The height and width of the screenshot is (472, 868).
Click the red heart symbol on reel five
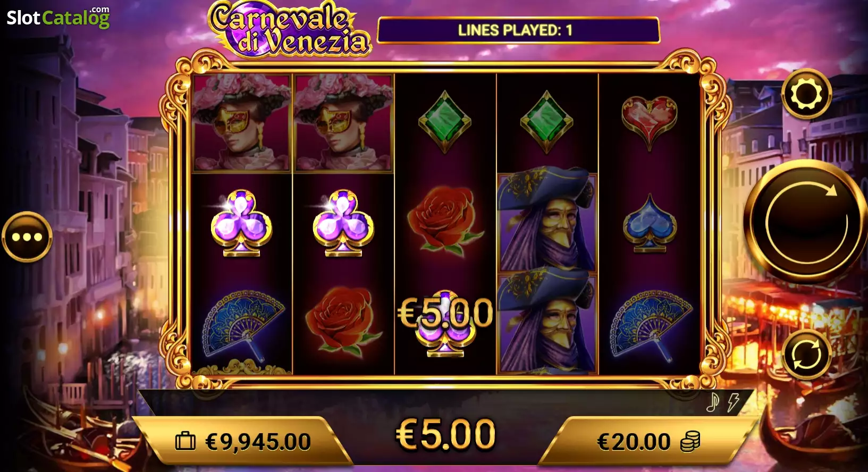(649, 122)
